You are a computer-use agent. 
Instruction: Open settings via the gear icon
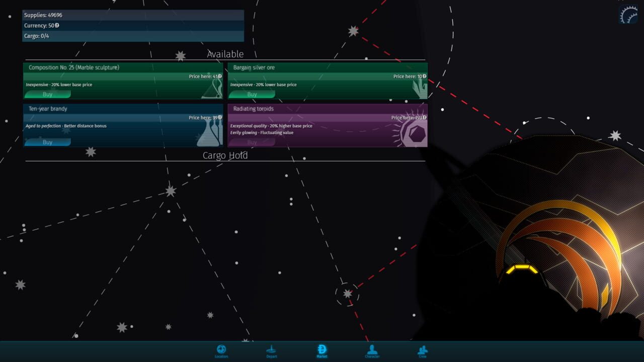coord(628,15)
